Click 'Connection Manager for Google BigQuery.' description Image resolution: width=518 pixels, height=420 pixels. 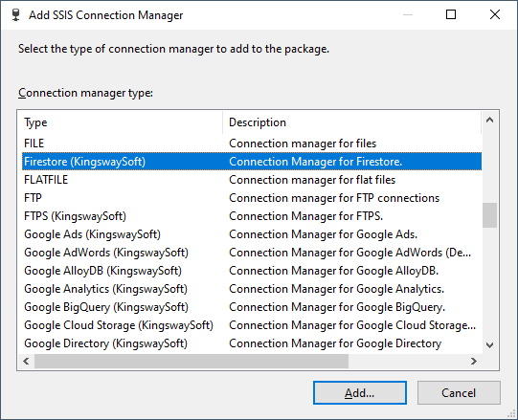[x=337, y=307]
